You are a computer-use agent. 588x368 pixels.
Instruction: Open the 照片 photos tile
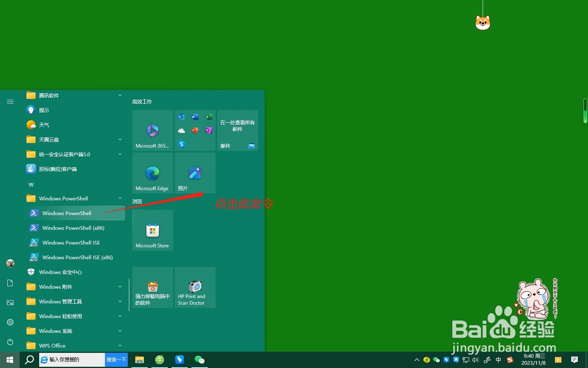coord(195,173)
